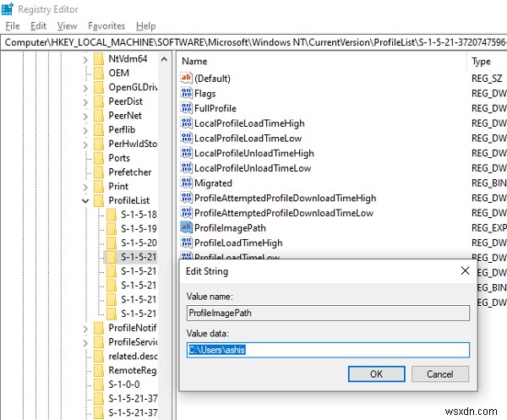Expand the PeerDist key
507x420 pixels.
tap(85, 102)
